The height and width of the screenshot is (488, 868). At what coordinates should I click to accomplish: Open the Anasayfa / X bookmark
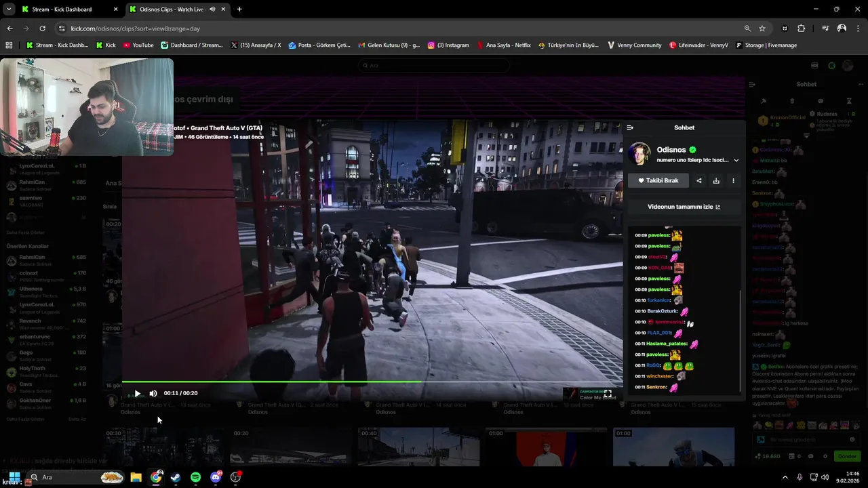[x=256, y=45]
